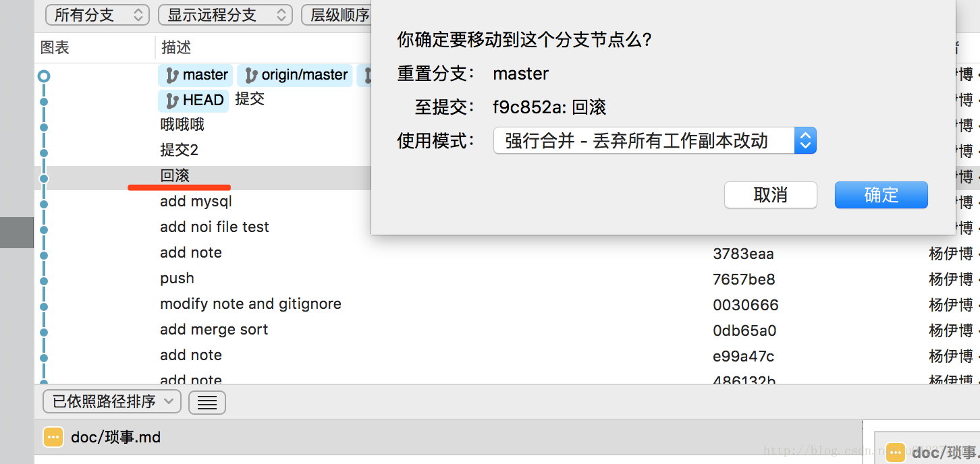Viewport: 980px width, 464px height.
Task: Open the 所有分支 branch filter dropdown
Action: (x=97, y=15)
